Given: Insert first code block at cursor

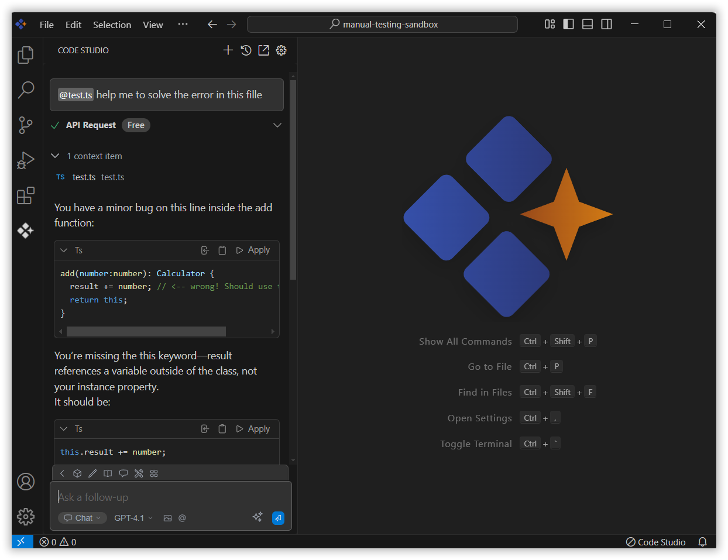Looking at the screenshot, I should coord(205,250).
